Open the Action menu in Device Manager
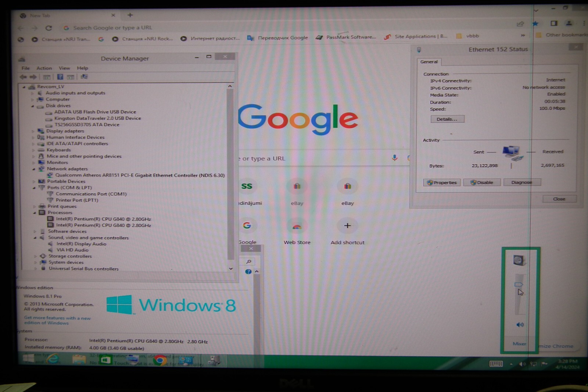This screenshot has height=392, width=588. pyautogui.click(x=44, y=68)
